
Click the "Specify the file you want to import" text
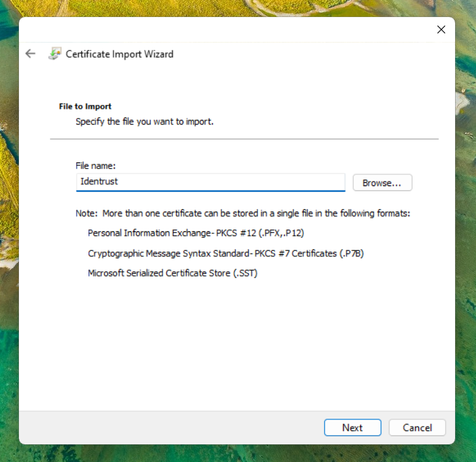click(144, 121)
